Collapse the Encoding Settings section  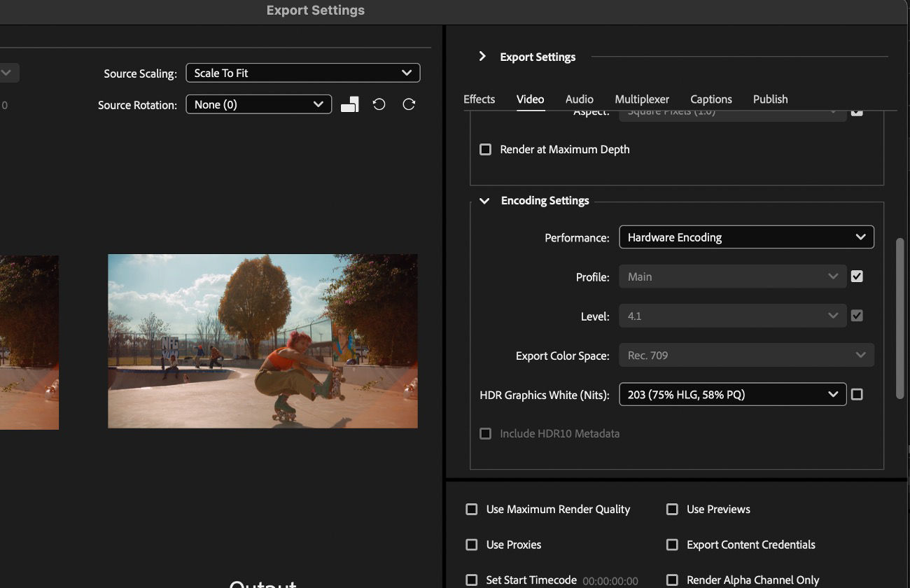coord(484,200)
